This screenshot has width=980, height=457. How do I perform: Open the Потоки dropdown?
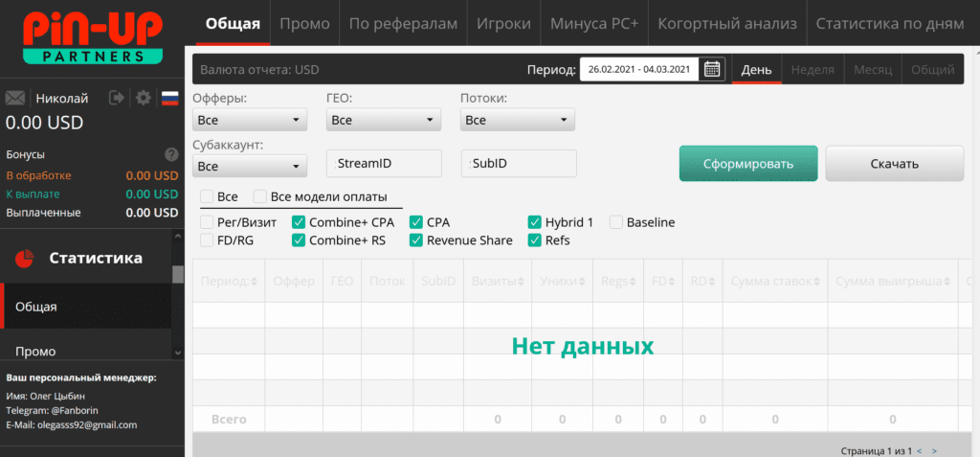(x=518, y=120)
